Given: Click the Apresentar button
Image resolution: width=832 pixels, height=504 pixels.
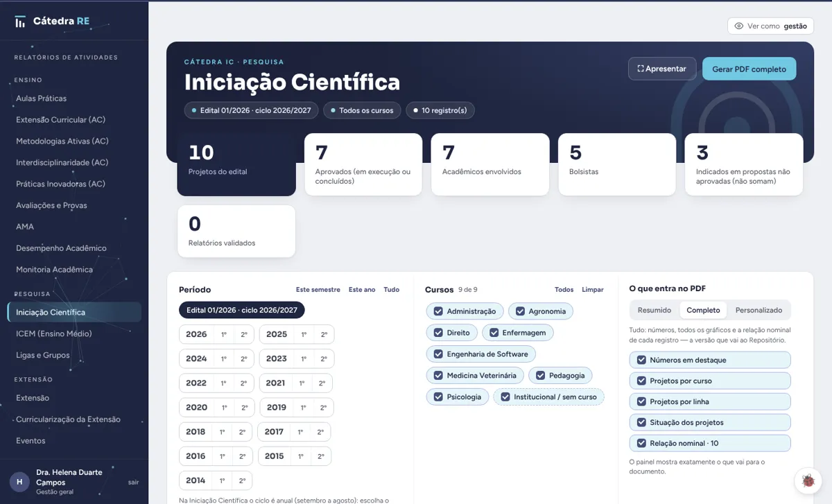Looking at the screenshot, I should (x=662, y=69).
